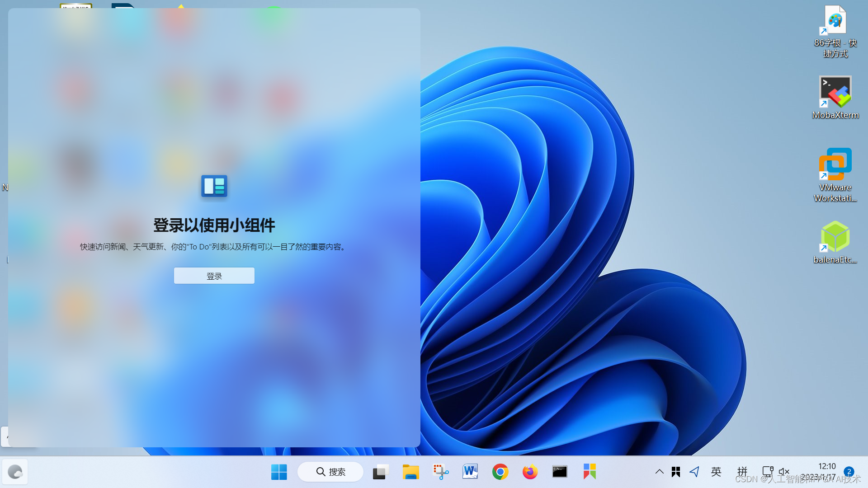868x488 pixels.
Task: Click the 搜索 taskbar search box
Action: point(330,472)
